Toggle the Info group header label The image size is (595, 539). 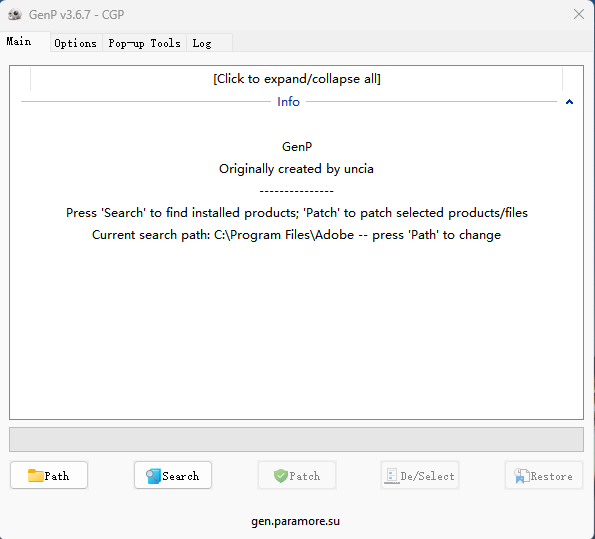pyautogui.click(x=288, y=102)
